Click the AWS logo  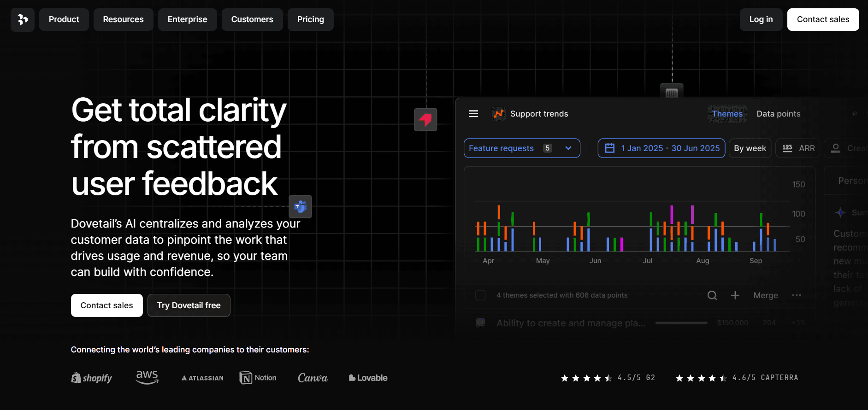[147, 377]
